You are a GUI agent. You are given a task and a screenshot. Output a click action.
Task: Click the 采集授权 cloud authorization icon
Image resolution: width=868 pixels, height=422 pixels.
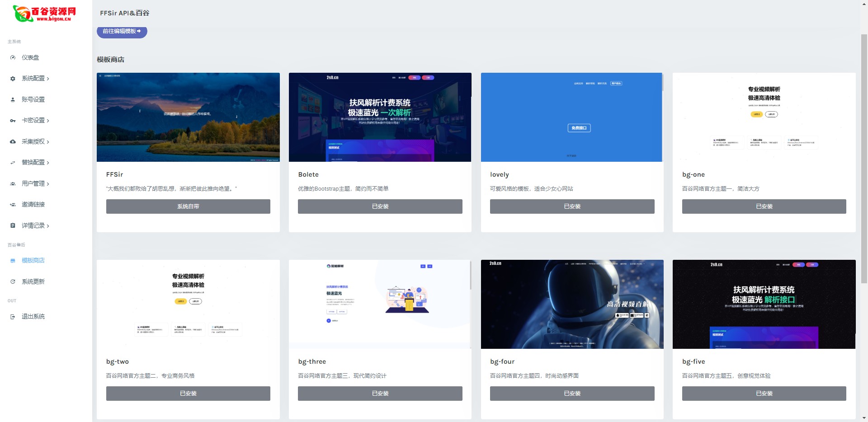(x=13, y=141)
